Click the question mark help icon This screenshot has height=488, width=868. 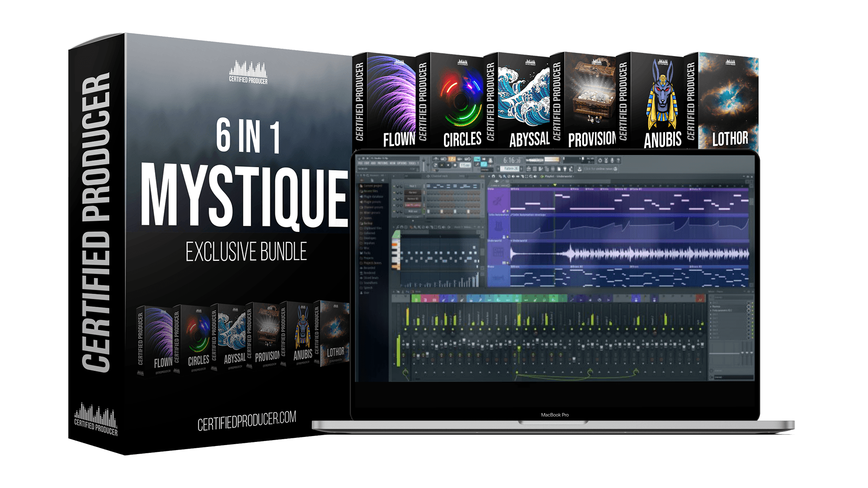tap(618, 160)
